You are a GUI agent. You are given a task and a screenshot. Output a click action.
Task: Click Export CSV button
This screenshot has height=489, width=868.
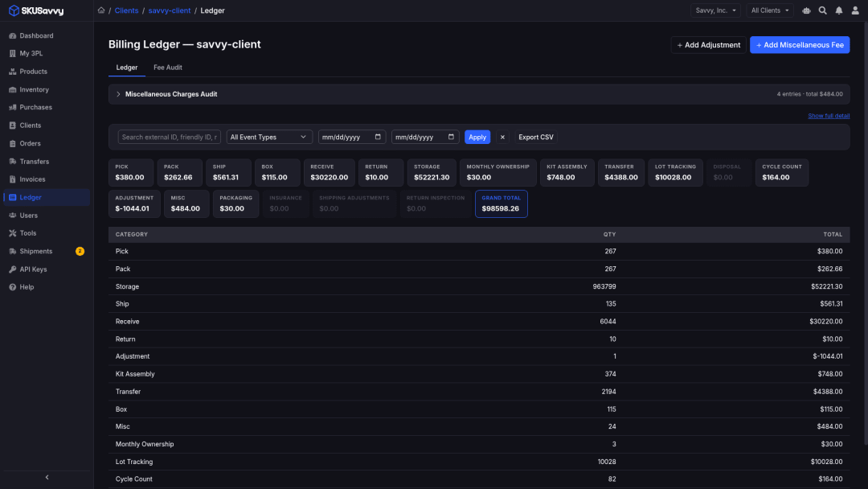click(x=536, y=137)
